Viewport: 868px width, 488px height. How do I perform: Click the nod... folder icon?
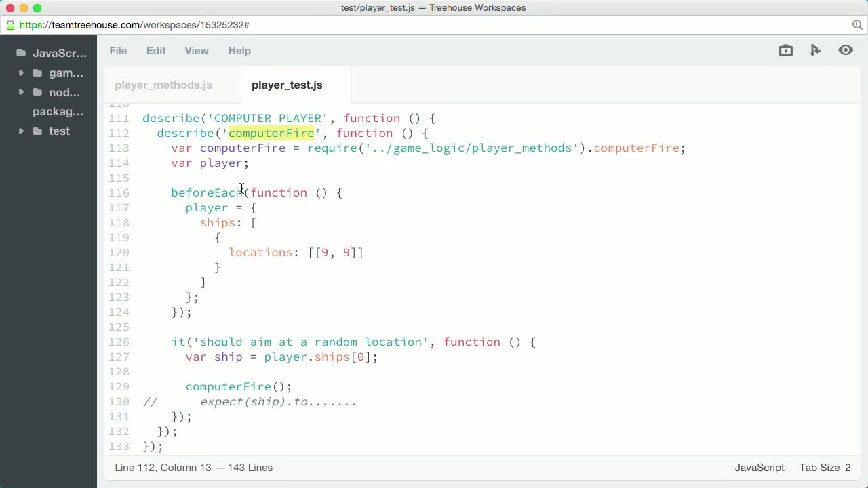coord(37,93)
